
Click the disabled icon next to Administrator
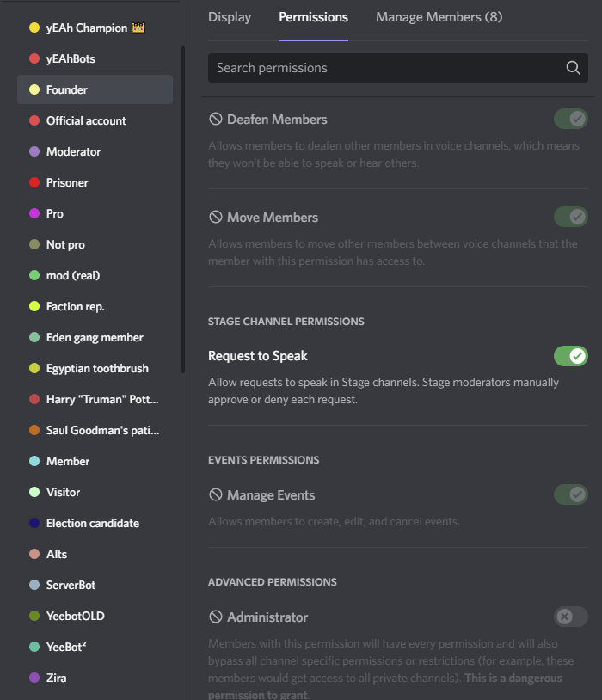pos(216,617)
